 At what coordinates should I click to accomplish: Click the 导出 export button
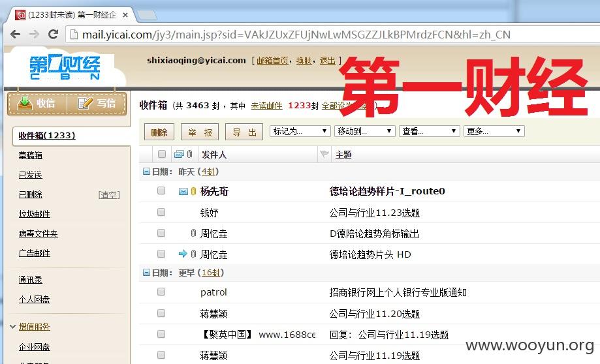pos(244,132)
